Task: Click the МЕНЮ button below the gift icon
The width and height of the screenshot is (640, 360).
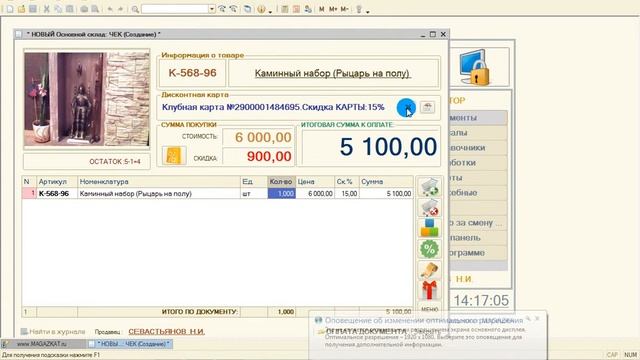Action: coord(429,309)
